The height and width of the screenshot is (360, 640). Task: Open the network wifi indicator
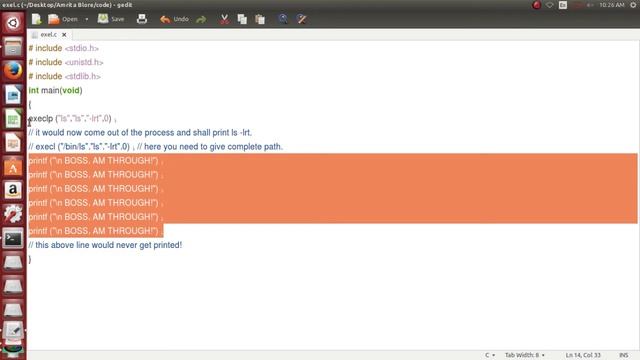pos(550,5)
